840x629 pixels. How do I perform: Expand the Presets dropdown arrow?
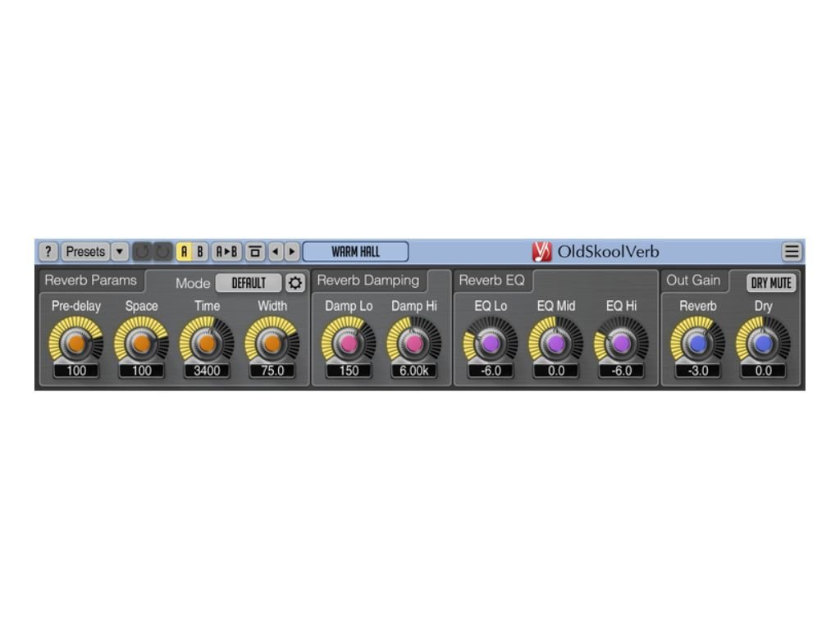point(120,251)
